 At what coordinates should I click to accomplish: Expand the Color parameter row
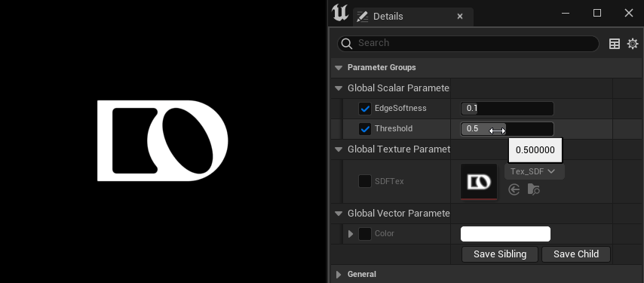(351, 234)
